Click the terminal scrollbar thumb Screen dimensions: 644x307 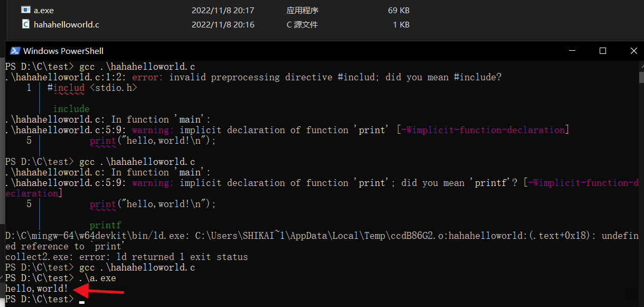click(x=641, y=78)
